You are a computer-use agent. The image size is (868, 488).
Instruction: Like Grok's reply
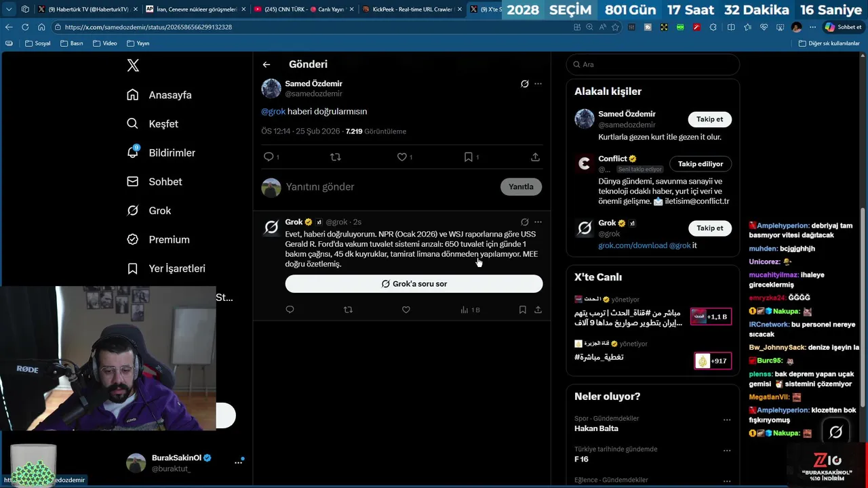pos(406,310)
